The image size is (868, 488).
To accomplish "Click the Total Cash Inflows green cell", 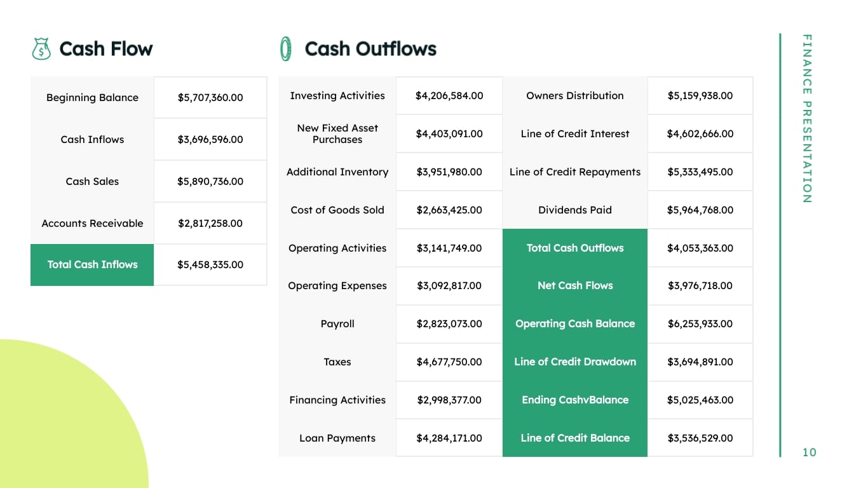I will pyautogui.click(x=92, y=265).
